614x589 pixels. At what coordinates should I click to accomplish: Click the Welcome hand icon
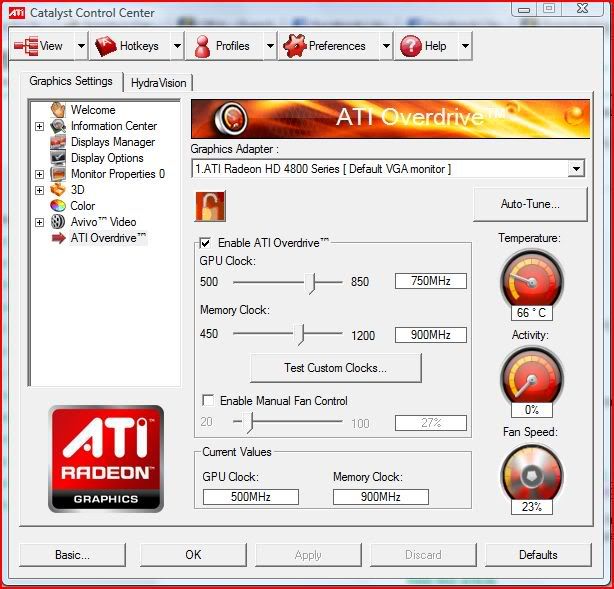58,110
